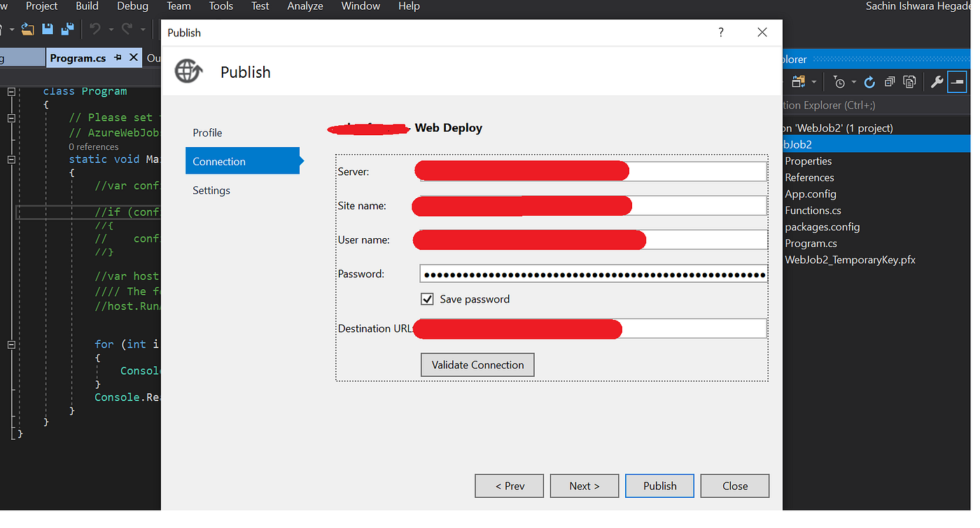The width and height of the screenshot is (980, 528).
Task: Select Program.cs in Solution Explorer tree
Action: (811, 244)
